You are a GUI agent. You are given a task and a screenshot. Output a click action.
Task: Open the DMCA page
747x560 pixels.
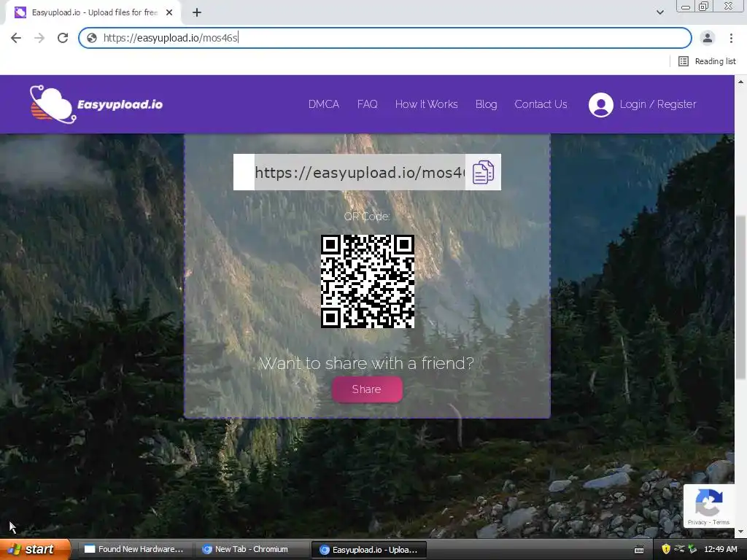click(323, 104)
